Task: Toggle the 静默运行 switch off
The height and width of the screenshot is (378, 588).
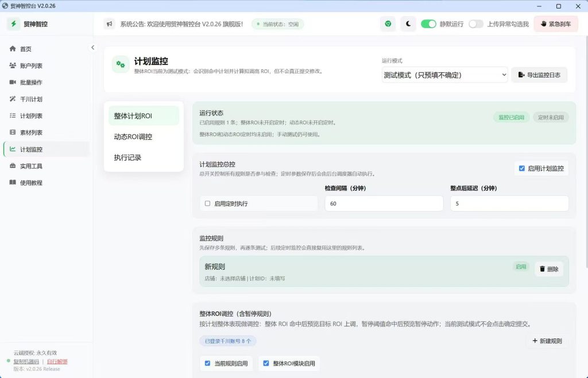Action: [428, 24]
